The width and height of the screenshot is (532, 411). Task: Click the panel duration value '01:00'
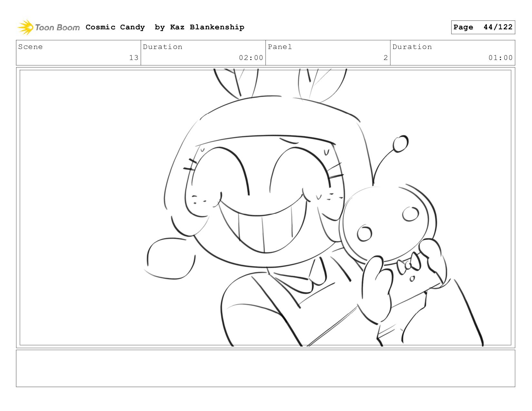[x=500, y=58]
